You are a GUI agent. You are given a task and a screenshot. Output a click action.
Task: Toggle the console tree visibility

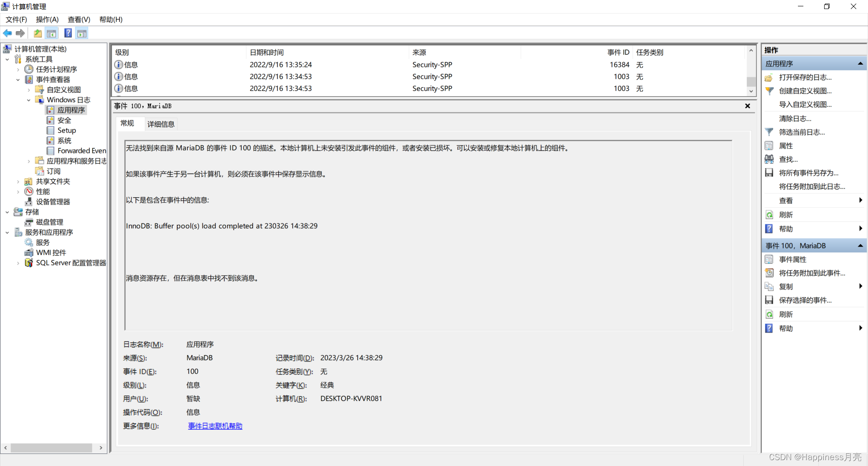52,33
